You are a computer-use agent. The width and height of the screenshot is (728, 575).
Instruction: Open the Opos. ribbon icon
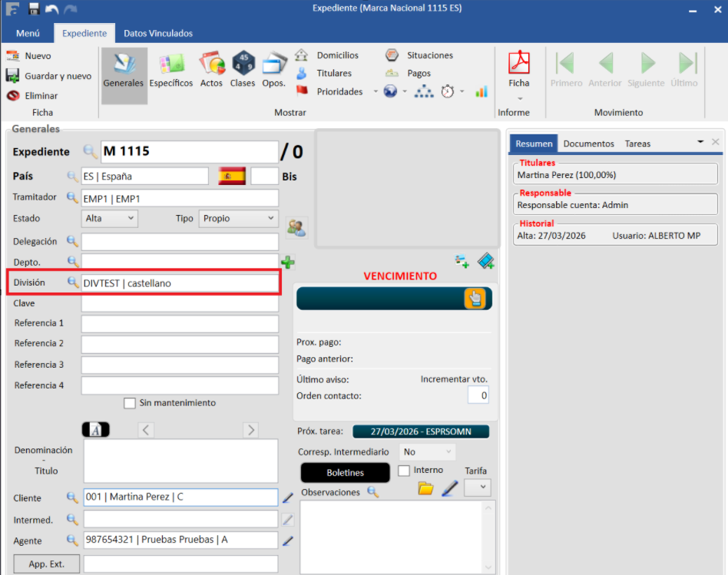[x=273, y=69]
